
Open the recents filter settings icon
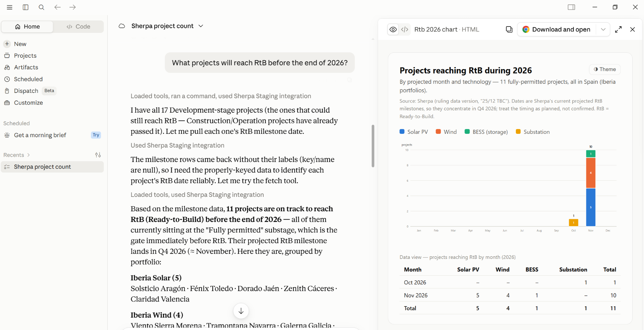(x=98, y=155)
